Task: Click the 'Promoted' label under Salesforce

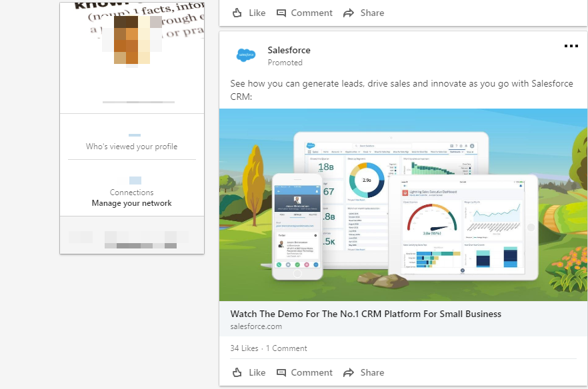Action: (285, 63)
